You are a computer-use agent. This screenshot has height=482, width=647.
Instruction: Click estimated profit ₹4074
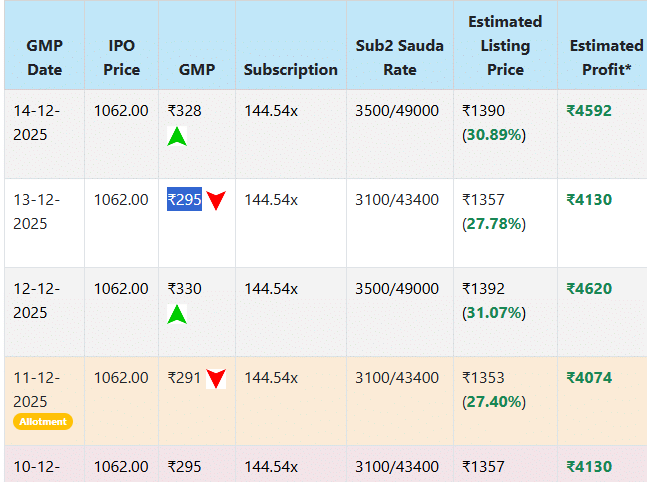(x=589, y=378)
